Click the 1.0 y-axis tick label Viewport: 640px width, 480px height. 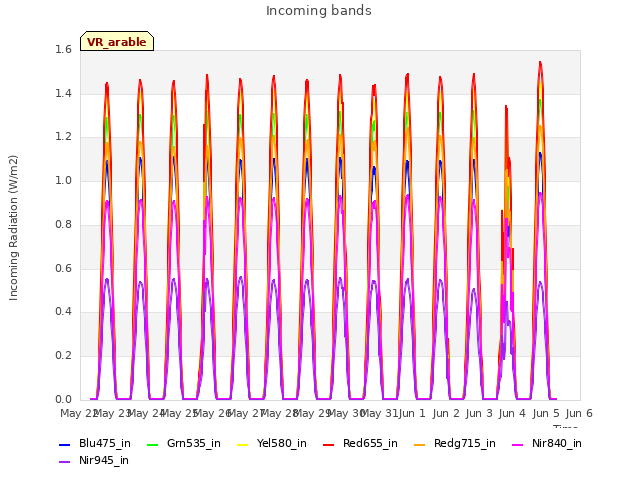click(63, 181)
